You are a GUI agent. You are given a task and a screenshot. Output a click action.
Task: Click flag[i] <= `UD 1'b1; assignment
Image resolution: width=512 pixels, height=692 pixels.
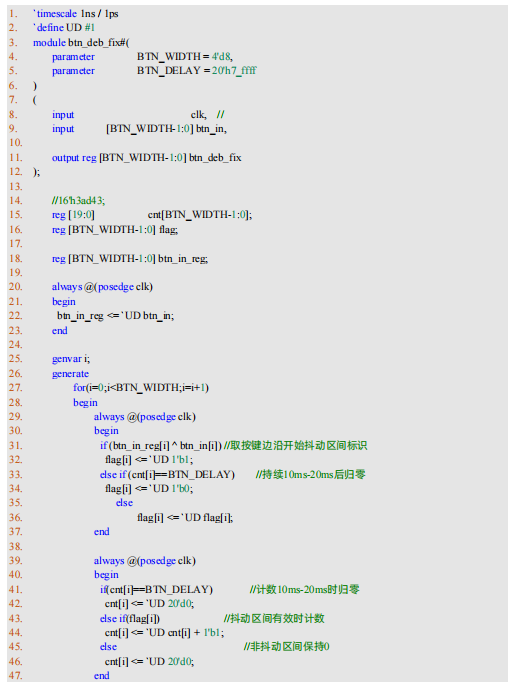(x=149, y=460)
